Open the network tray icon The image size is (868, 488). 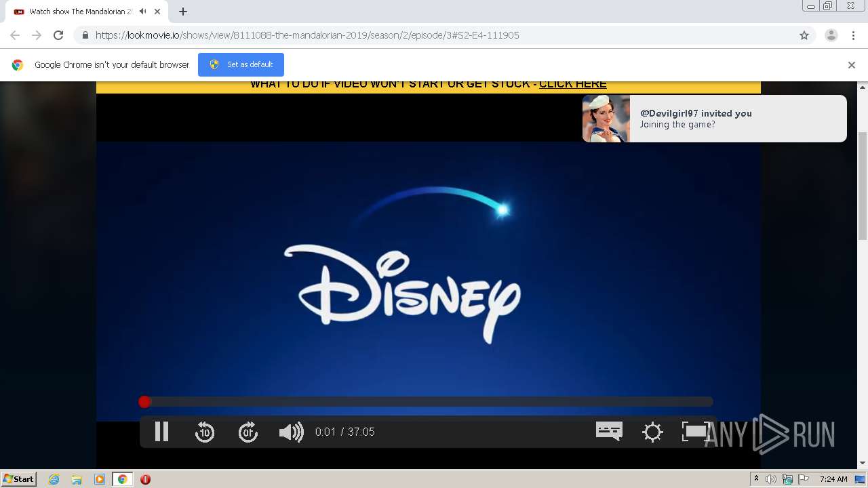pos(787,479)
